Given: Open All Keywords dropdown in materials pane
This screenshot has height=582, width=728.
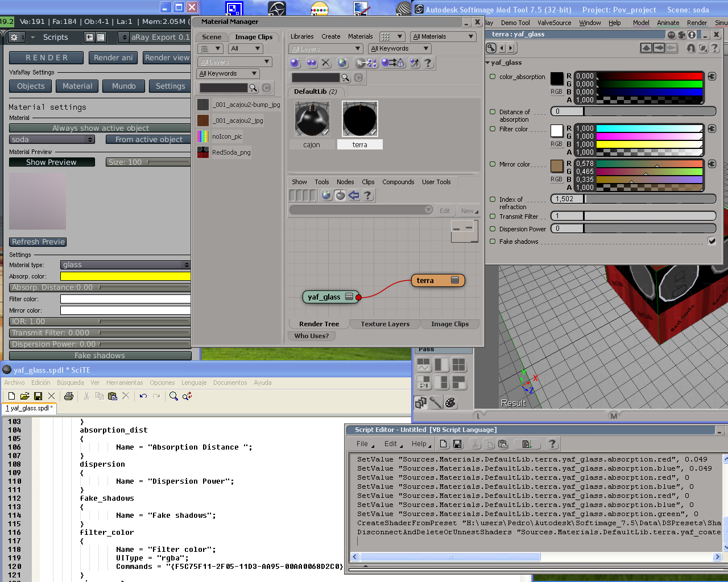Looking at the screenshot, I should click(x=400, y=48).
